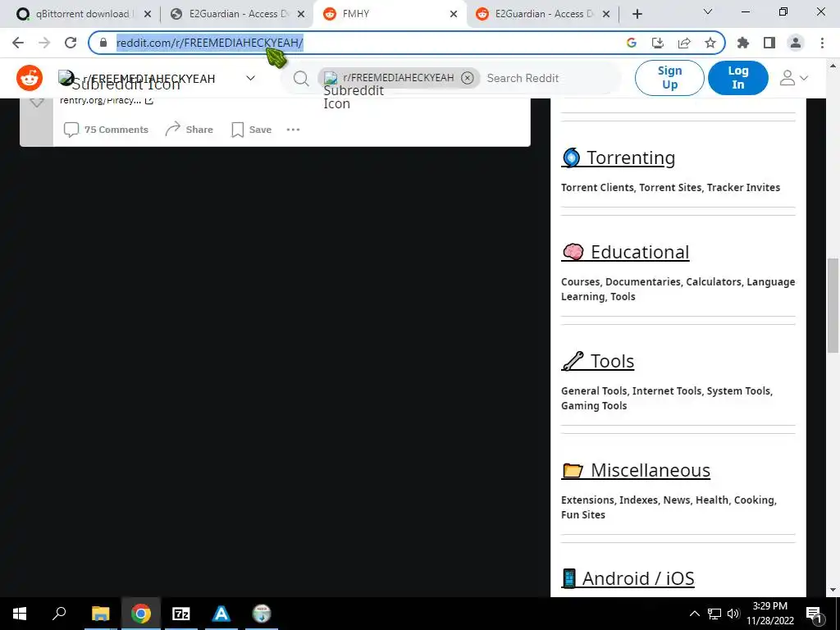The height and width of the screenshot is (630, 840).
Task: Open Windows taskbar search
Action: point(59,614)
